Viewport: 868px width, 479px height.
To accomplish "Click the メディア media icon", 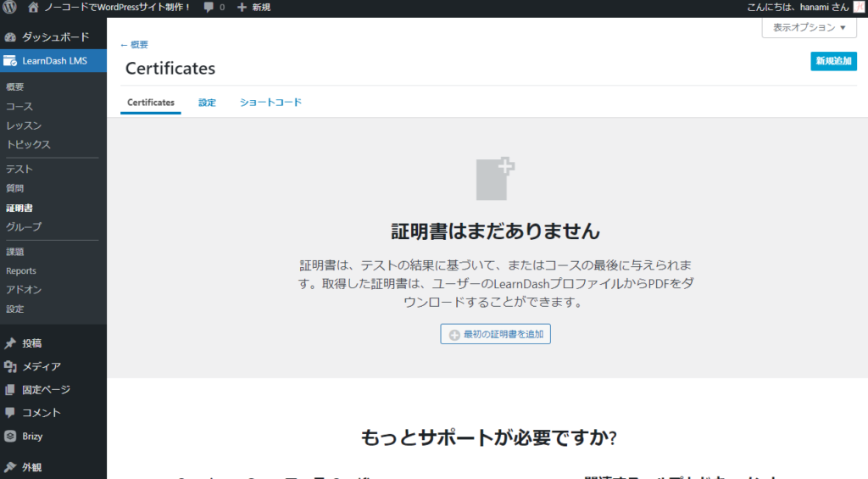I will pyautogui.click(x=10, y=366).
